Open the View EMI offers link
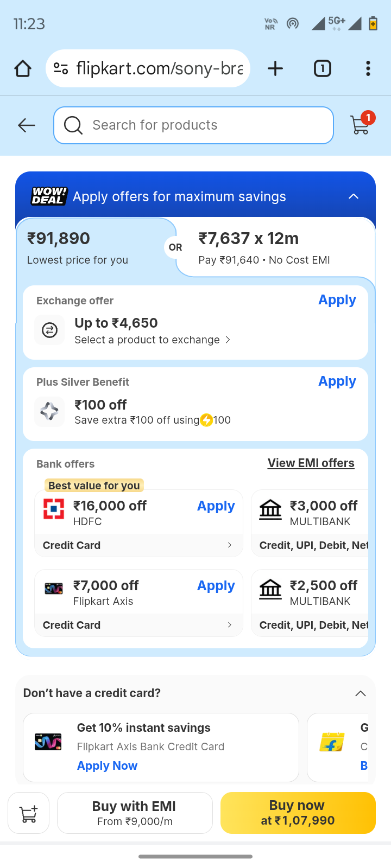391x868 pixels. coord(311,463)
